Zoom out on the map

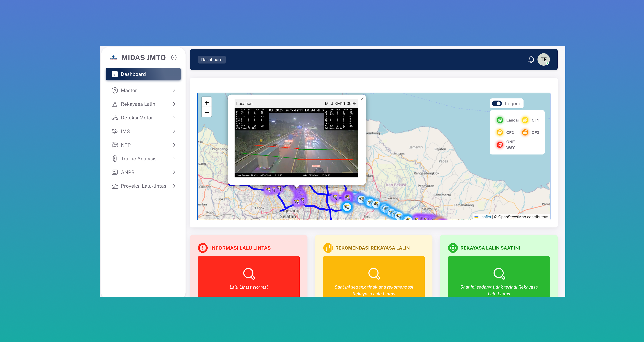207,112
